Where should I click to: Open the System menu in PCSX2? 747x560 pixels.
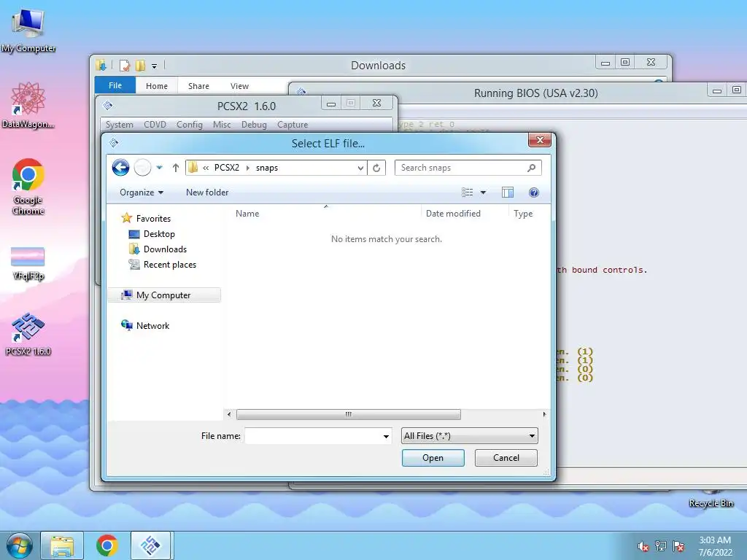[x=119, y=124]
